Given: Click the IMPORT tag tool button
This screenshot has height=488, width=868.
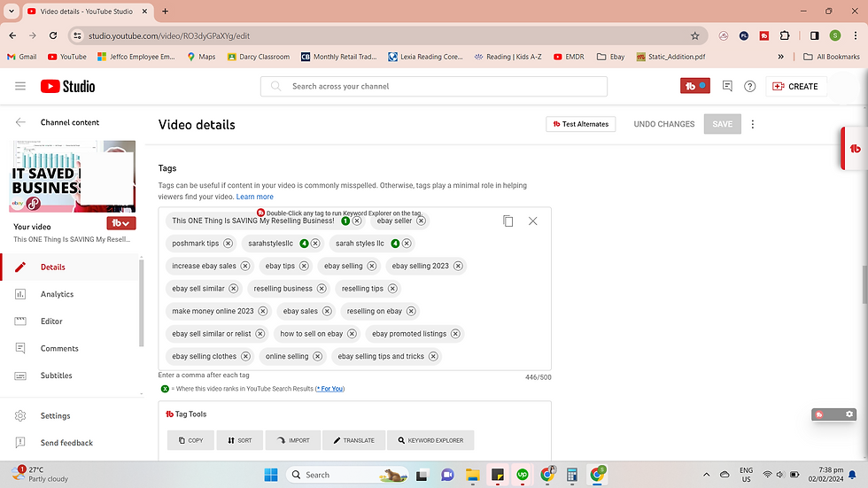Looking at the screenshot, I should [x=292, y=440].
